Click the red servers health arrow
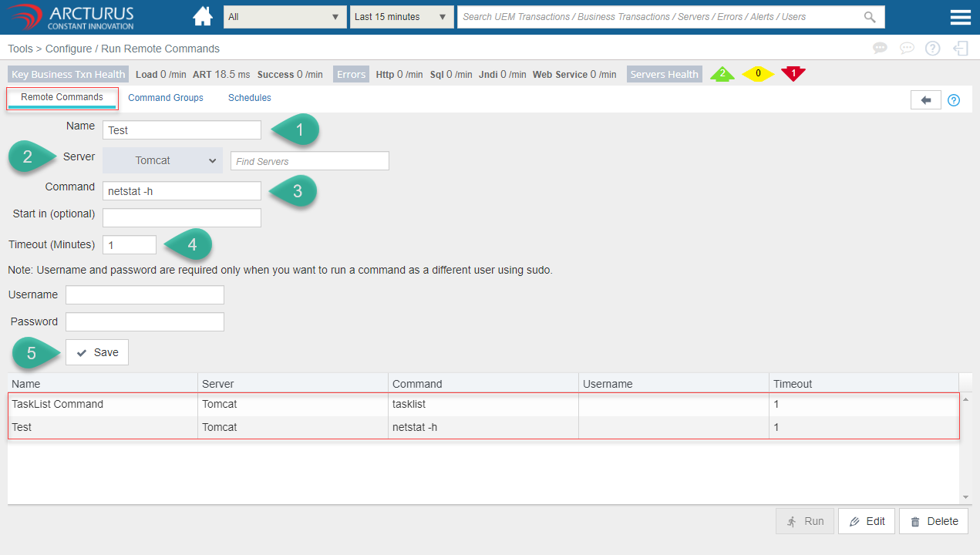Image resolution: width=980 pixels, height=555 pixels. point(793,74)
